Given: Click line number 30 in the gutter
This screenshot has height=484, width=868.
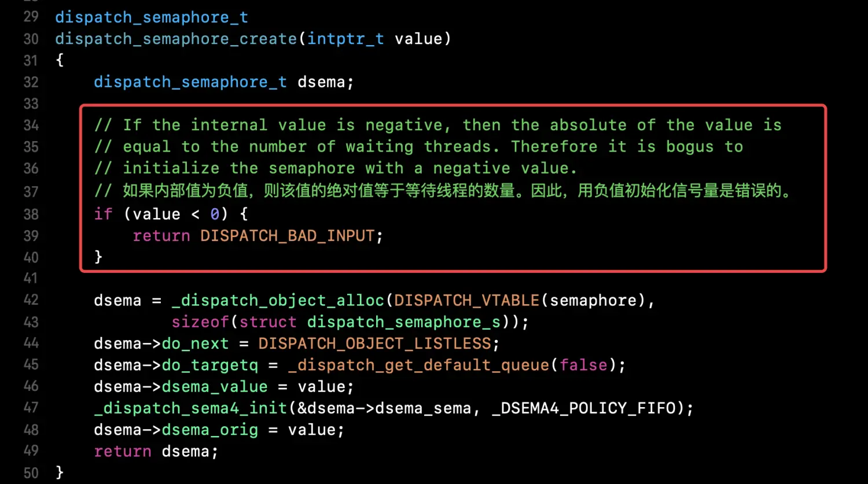Looking at the screenshot, I should 31,39.
